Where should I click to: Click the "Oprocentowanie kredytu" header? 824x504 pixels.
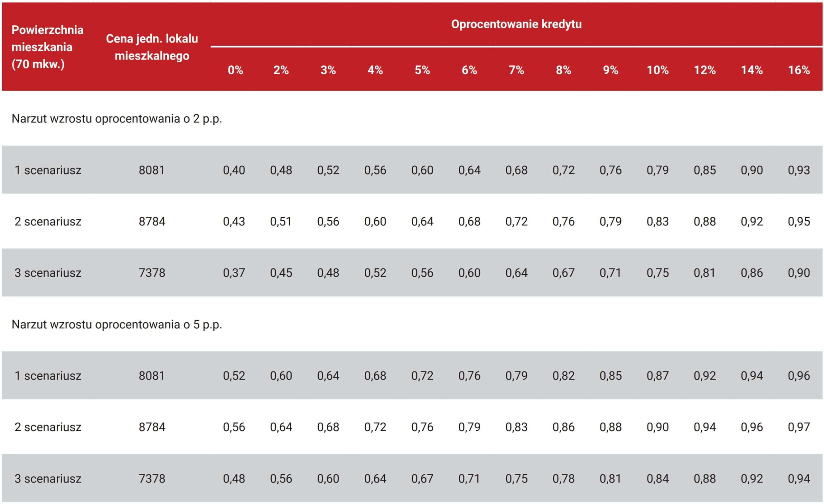click(516, 24)
